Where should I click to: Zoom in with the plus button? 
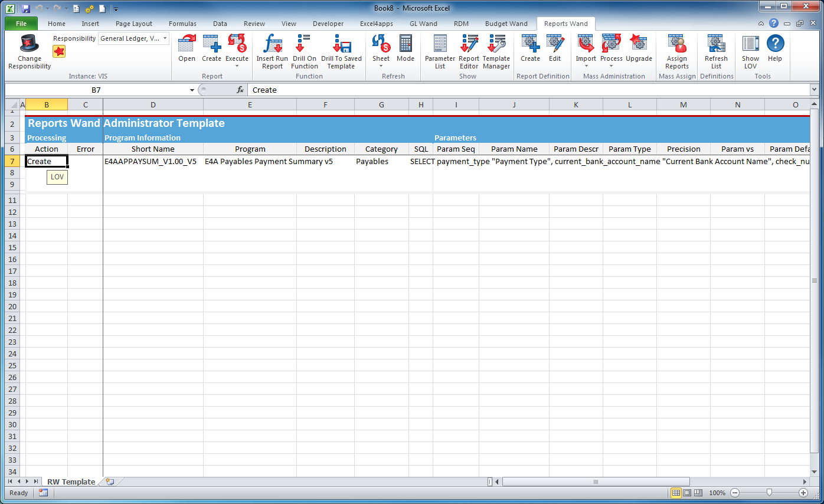tap(803, 493)
